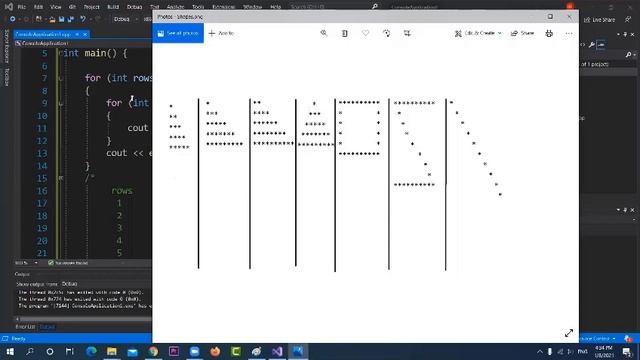Screen dimensions: 640x360
Task: Open the File menu in Visual Studio
Action: point(22,7)
